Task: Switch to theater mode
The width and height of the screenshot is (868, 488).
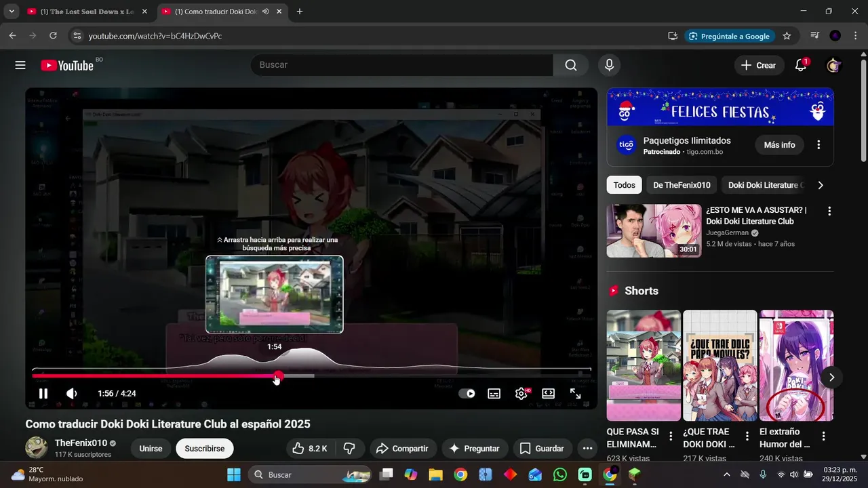Action: pos(548,393)
